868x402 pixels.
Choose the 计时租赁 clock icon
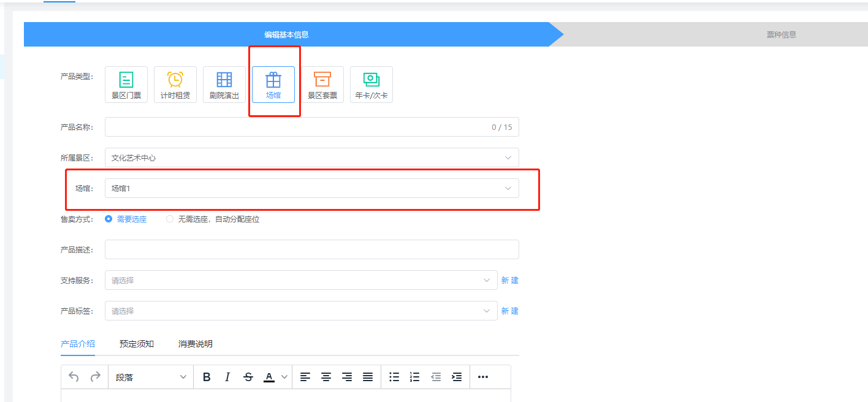pyautogui.click(x=175, y=80)
